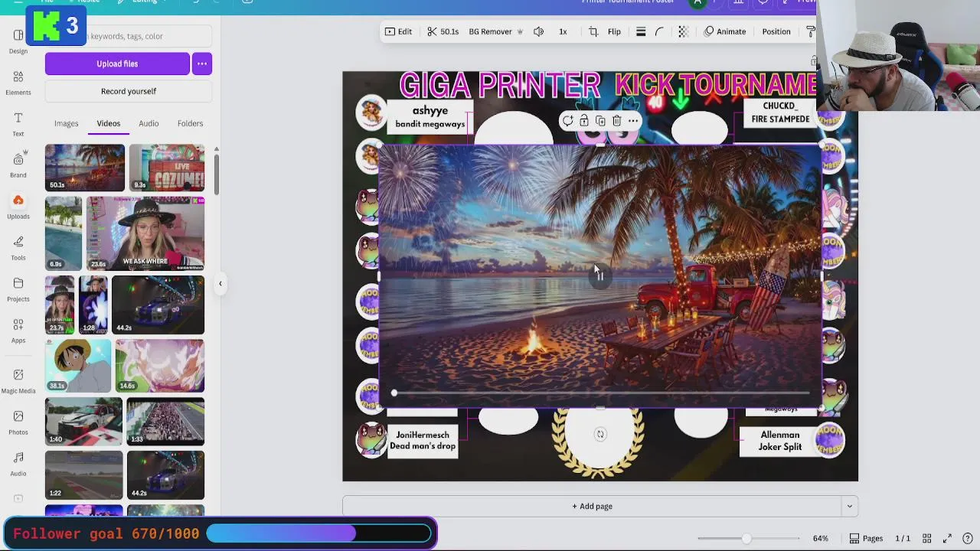Adjust the zoom slider handle

(x=746, y=539)
